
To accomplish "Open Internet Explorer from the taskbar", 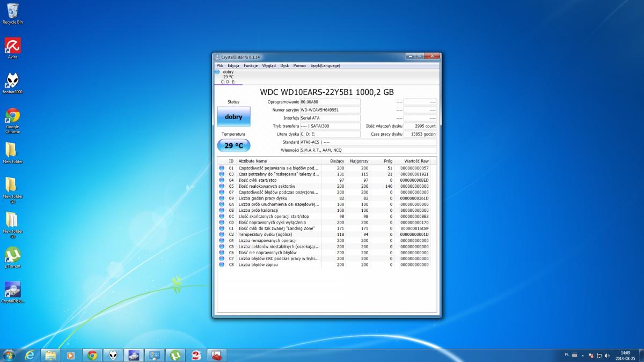I will coord(30,355).
